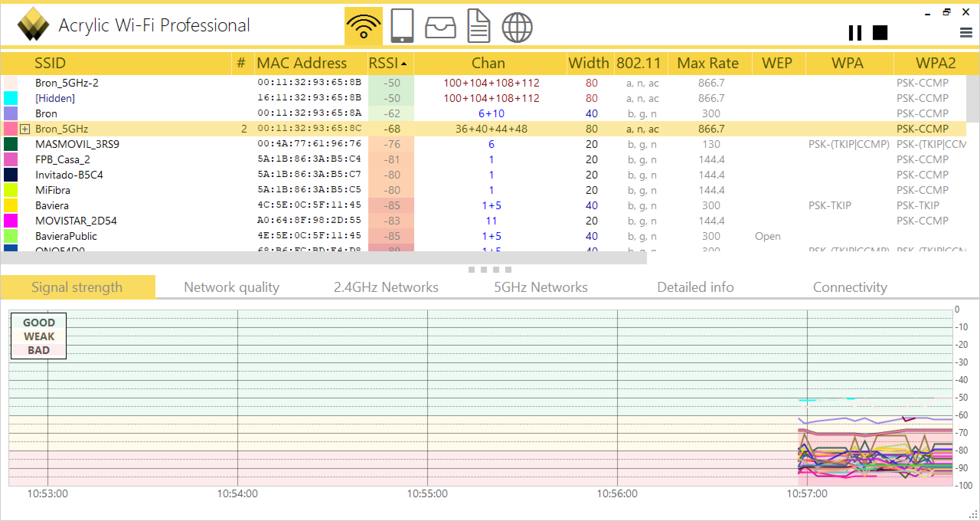This screenshot has width=980, height=521.
Task: Click the panel splitter dots handle
Action: [x=490, y=270]
